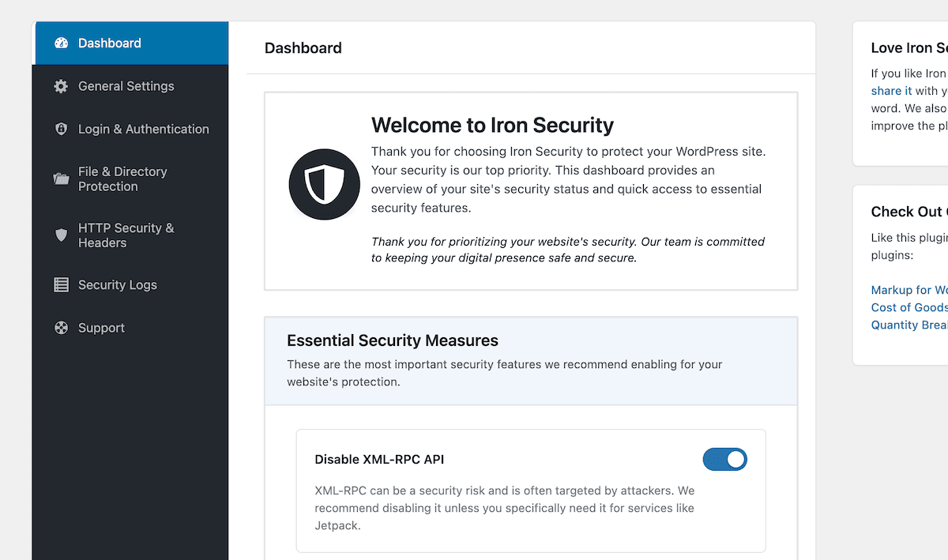This screenshot has height=560, width=948.
Task: Click the 'Check Out' panel heading
Action: 909,212
